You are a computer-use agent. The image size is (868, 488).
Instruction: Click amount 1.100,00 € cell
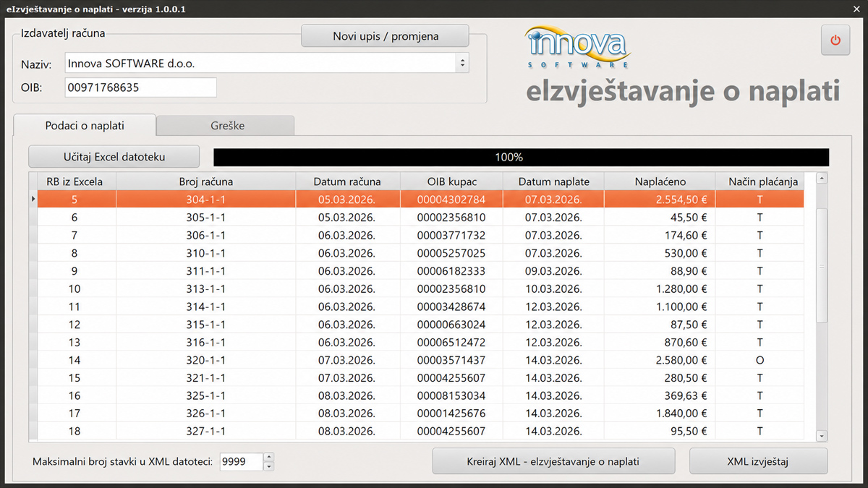click(660, 307)
